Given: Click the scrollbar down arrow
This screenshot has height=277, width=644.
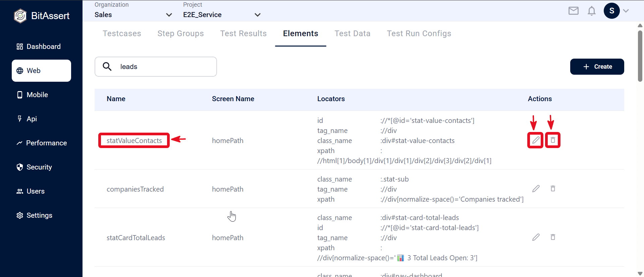Looking at the screenshot, I should pyautogui.click(x=640, y=273).
